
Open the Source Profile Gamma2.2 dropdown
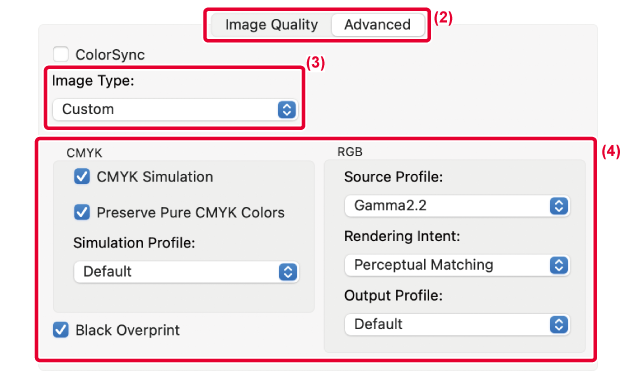coord(457,206)
